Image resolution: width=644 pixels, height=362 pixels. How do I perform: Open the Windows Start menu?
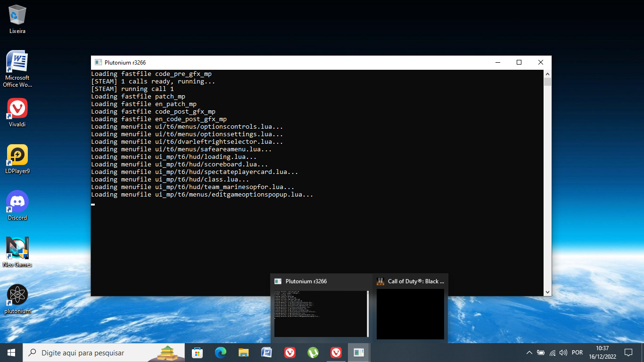point(11,353)
